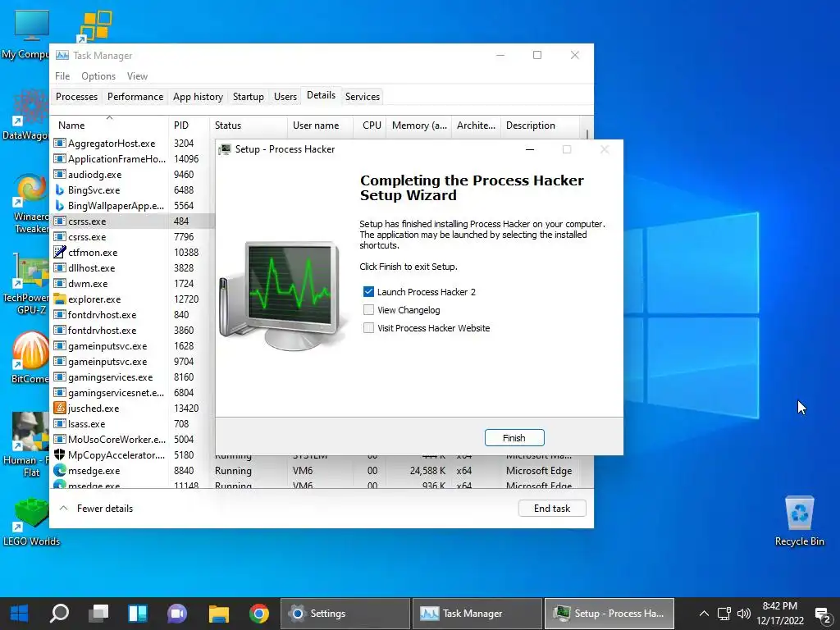Open the Widgets taskbar icon
This screenshot has height=630, width=840.
click(x=138, y=614)
